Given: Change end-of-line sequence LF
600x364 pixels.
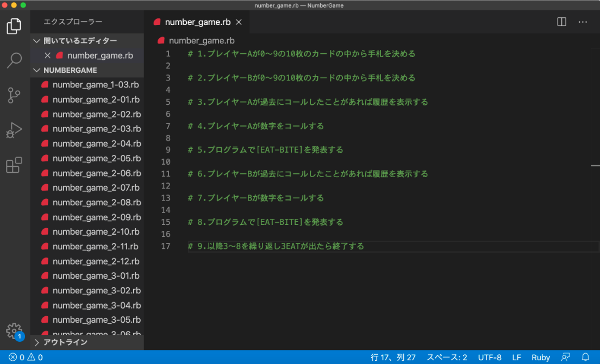Looking at the screenshot, I should click(516, 357).
